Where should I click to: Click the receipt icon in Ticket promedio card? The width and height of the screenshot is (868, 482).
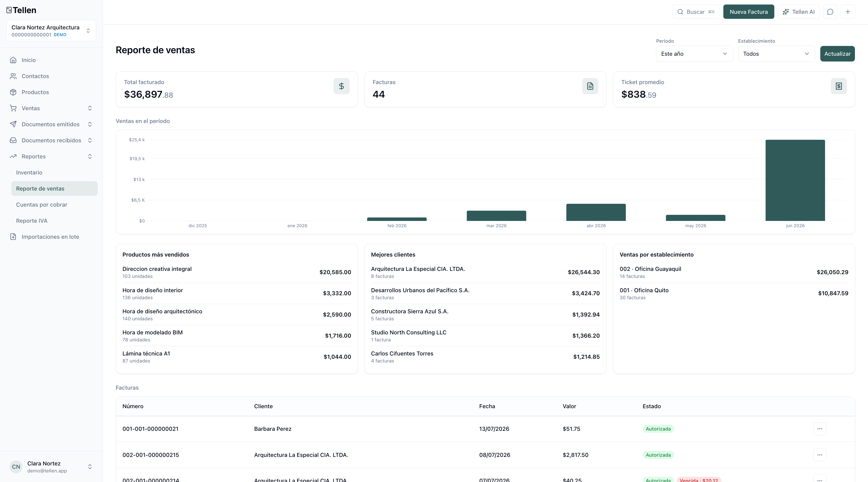tap(839, 86)
